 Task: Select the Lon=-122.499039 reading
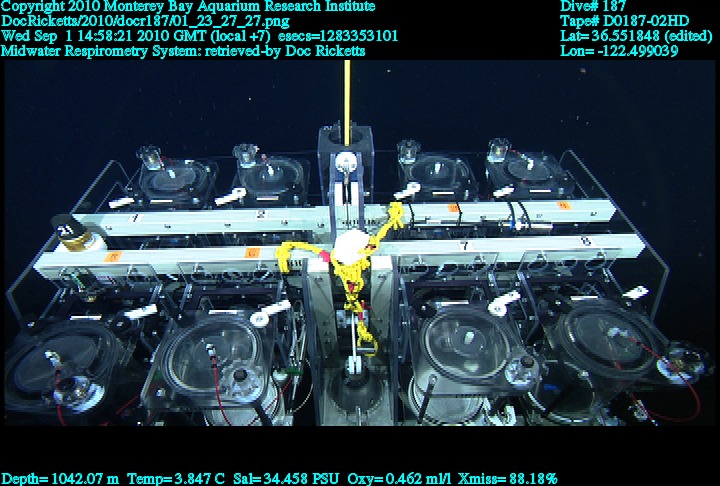point(619,51)
